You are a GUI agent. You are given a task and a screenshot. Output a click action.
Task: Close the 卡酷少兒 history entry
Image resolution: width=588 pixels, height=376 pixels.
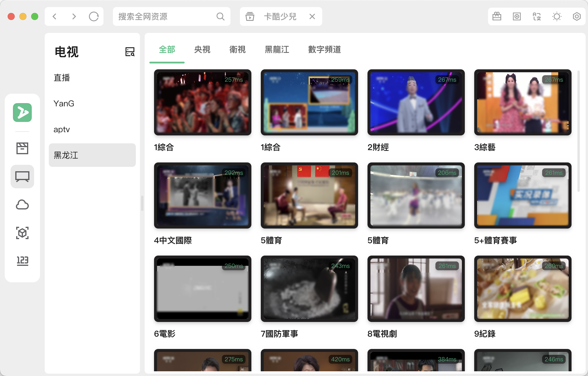pos(312,16)
